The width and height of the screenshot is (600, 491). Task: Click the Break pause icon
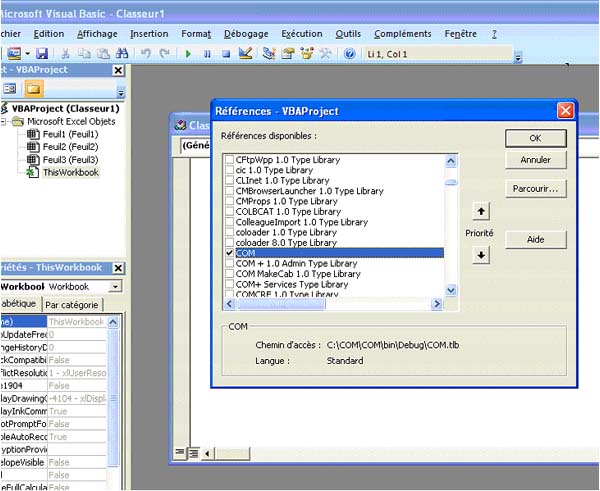pyautogui.click(x=207, y=54)
